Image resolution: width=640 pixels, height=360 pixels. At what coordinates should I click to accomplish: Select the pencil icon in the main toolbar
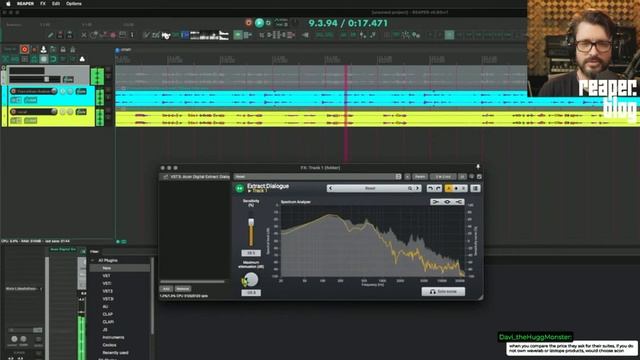pos(50,36)
